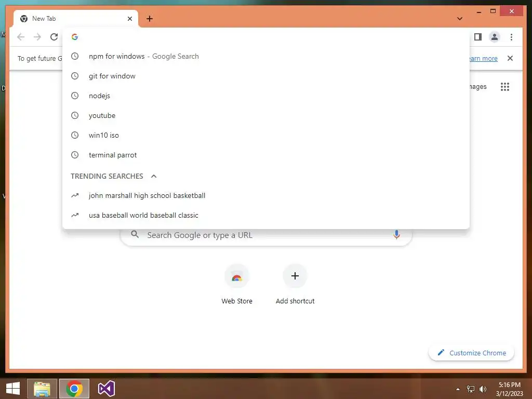Click the New Tab title
This screenshot has width=532, height=399.
coord(44,19)
